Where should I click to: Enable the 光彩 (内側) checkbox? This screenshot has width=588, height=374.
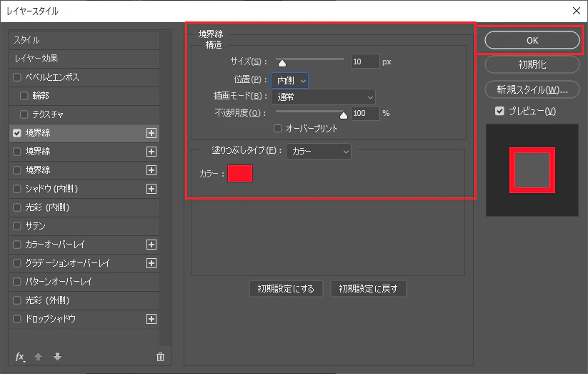(17, 207)
